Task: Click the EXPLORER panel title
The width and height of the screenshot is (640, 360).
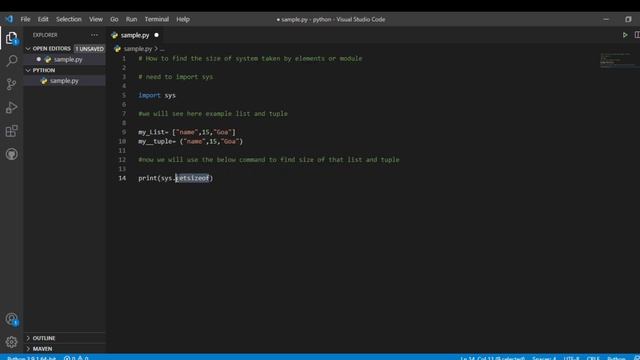Action: tap(45, 35)
